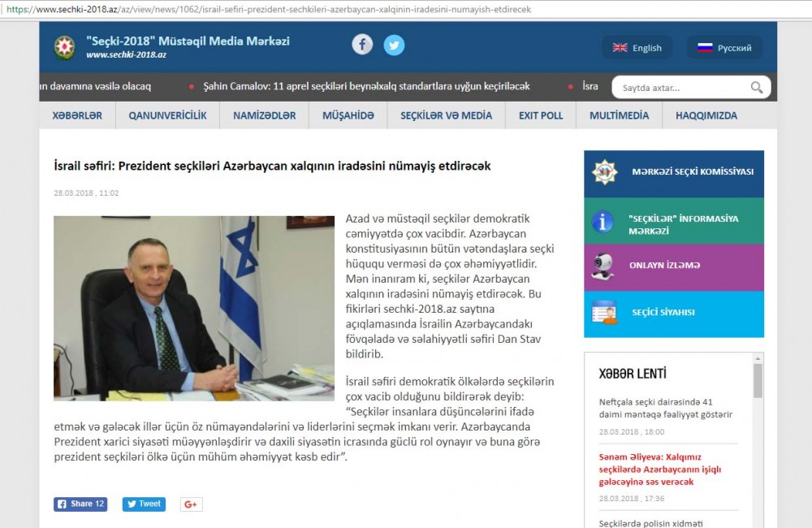The height and width of the screenshot is (528, 812).
Task: Click the Seçici Siyahısı list icon
Action: (x=603, y=313)
